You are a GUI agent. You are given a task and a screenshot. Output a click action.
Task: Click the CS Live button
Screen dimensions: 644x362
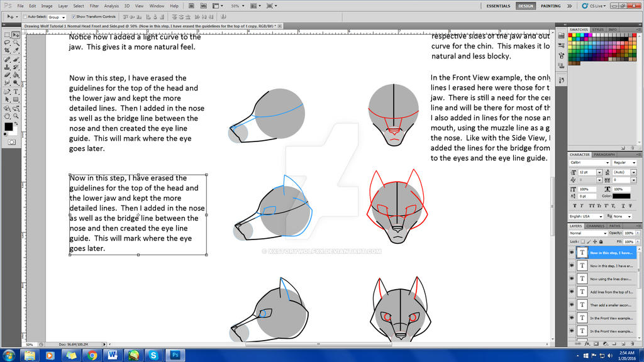point(594,6)
